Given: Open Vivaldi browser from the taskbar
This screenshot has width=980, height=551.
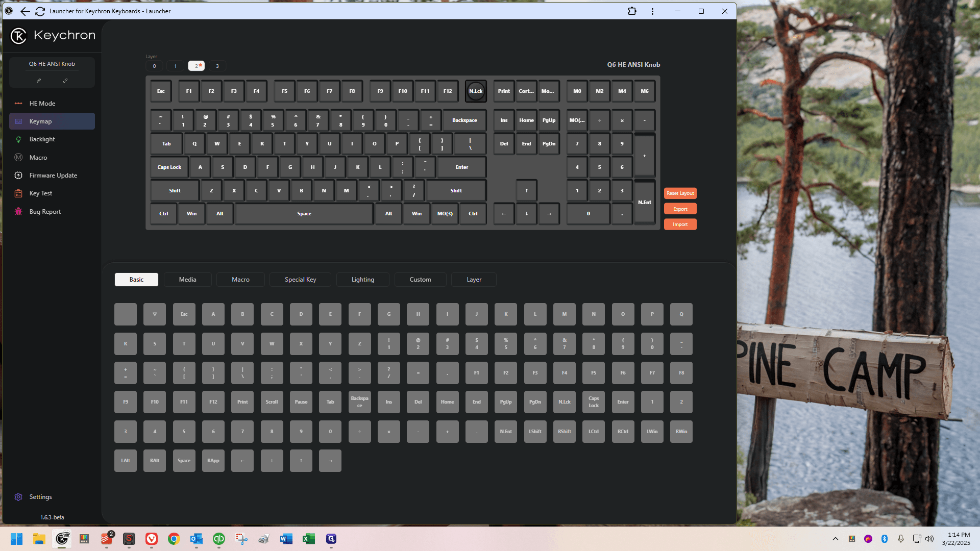Looking at the screenshot, I should [152, 539].
